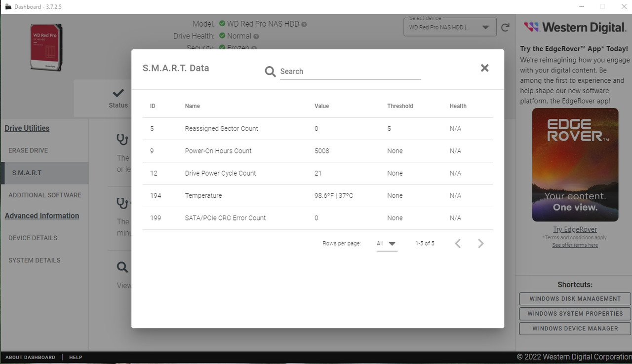632x364 pixels.
Task: Click the Threshold column header
Action: click(400, 106)
